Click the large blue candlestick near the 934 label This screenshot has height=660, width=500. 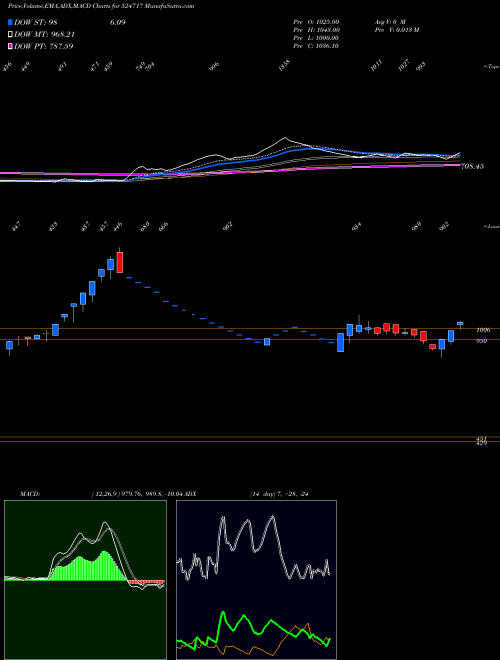tap(340, 342)
